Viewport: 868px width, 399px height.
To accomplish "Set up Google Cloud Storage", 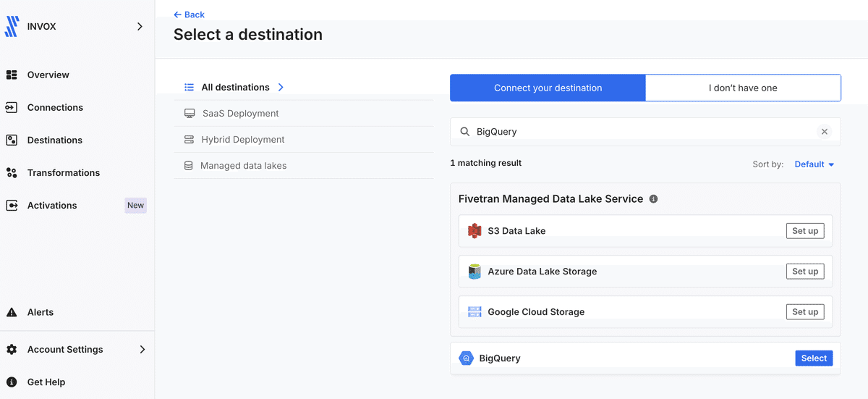I will (x=805, y=312).
